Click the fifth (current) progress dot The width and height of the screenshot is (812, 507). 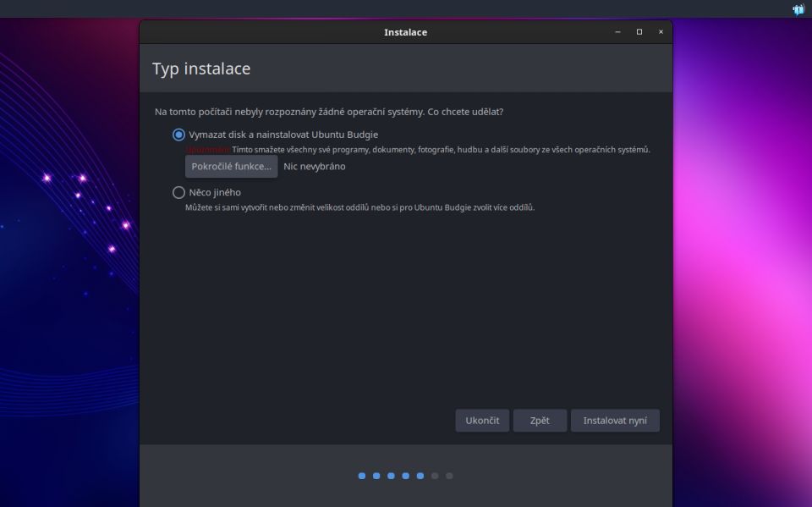(x=420, y=476)
